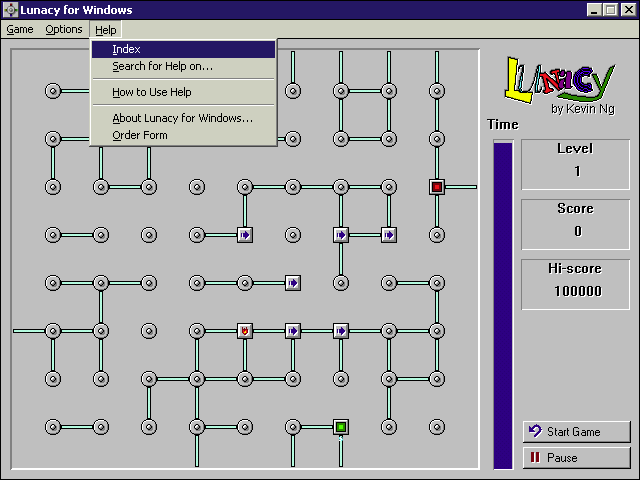
Task: Click the green square tile on the board
Action: click(341, 427)
